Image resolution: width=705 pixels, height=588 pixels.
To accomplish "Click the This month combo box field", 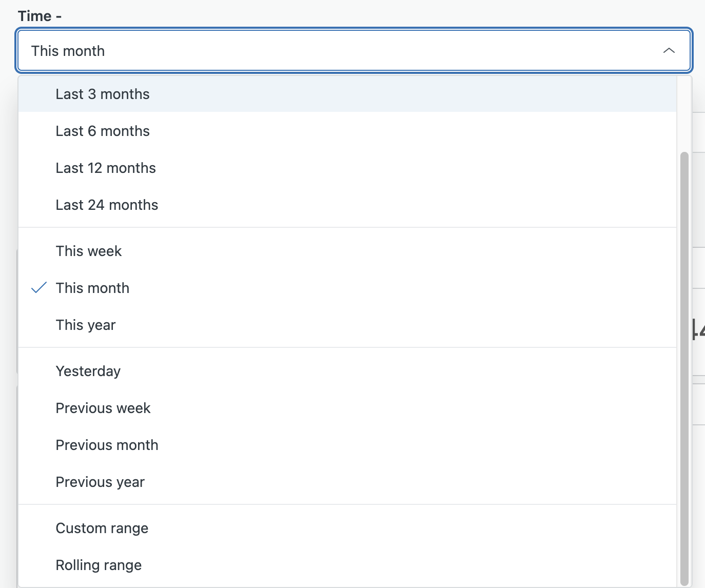I will [x=354, y=51].
